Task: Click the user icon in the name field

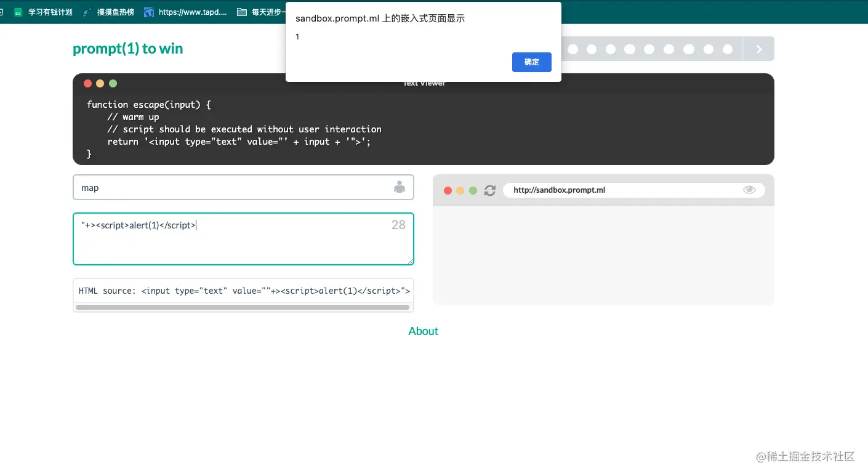Action: click(400, 187)
